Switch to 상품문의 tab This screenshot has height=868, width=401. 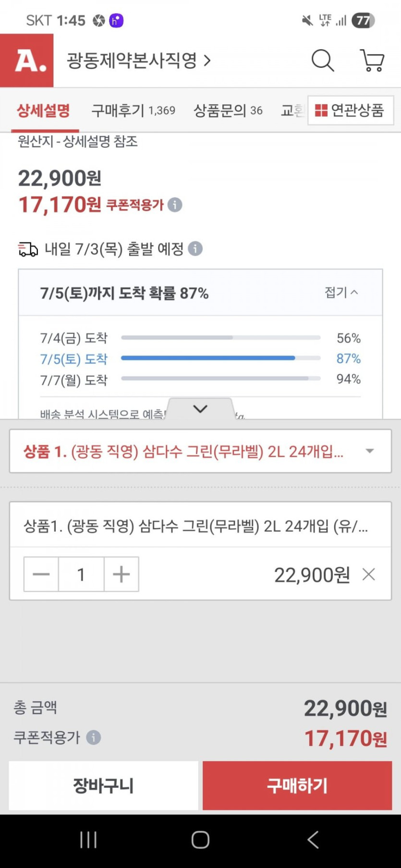click(x=228, y=111)
